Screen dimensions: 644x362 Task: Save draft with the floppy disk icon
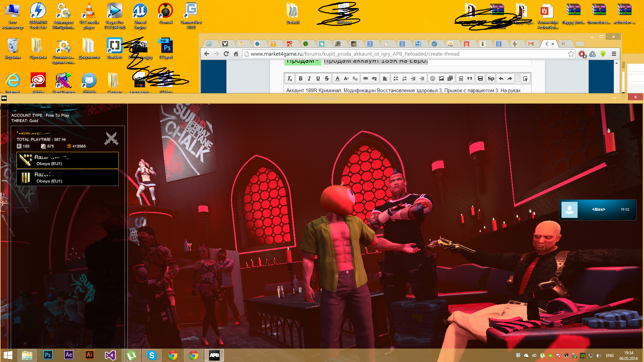pyautogui.click(x=480, y=78)
